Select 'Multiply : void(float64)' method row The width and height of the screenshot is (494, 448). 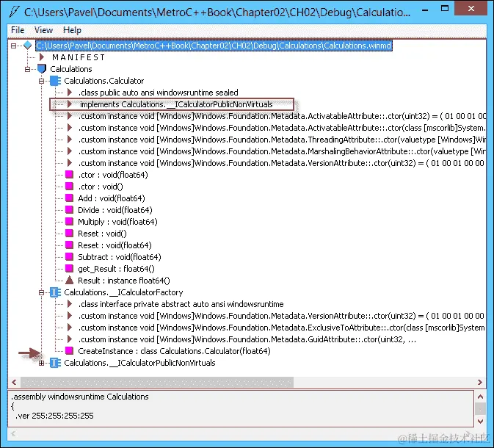[x=117, y=222]
